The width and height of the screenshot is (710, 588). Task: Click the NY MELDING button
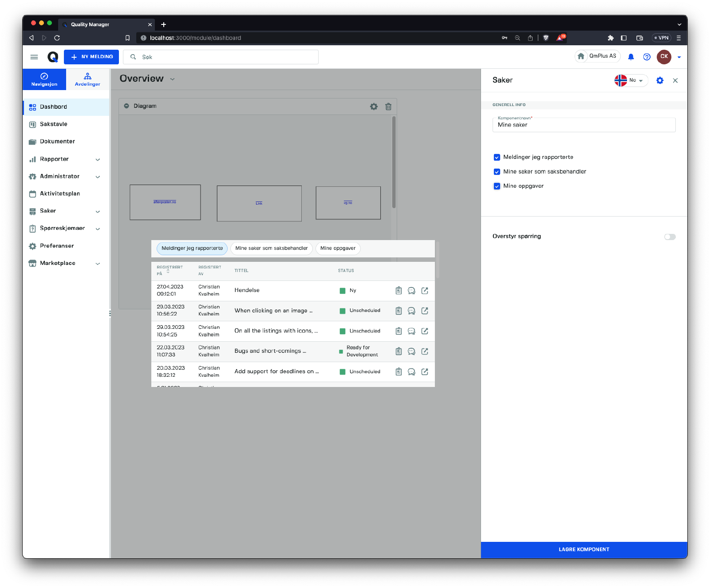coord(91,57)
